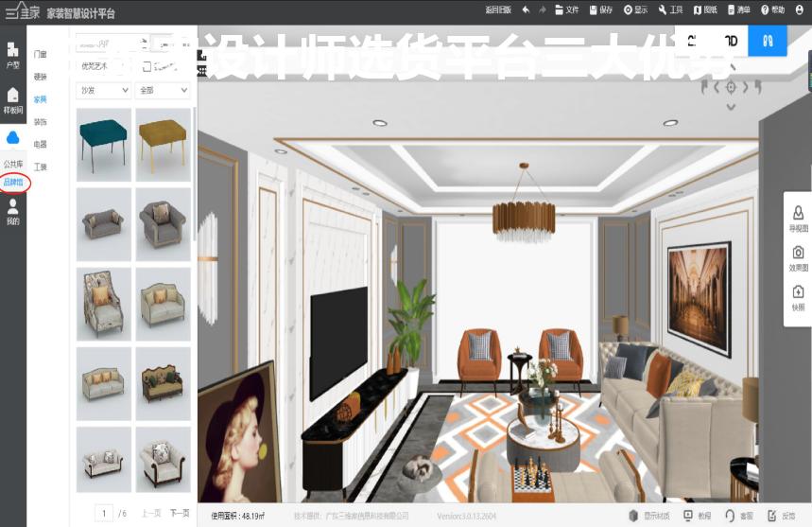Save the design with 保存

pyautogui.click(x=600, y=9)
